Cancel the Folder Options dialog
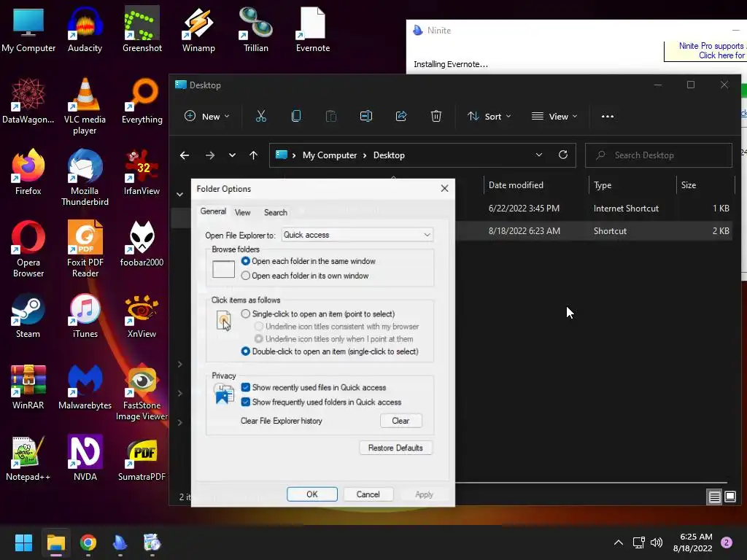747x560 pixels. click(368, 494)
